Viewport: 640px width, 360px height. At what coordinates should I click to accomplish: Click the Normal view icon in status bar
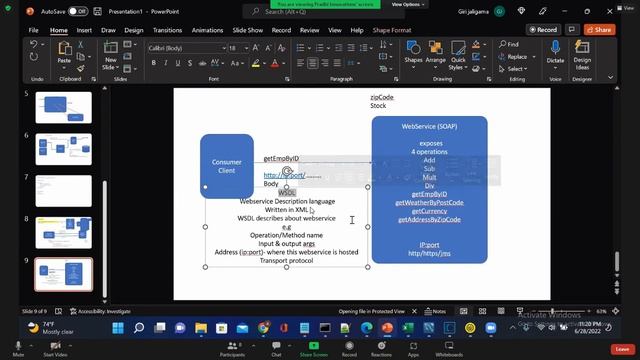[464, 311]
